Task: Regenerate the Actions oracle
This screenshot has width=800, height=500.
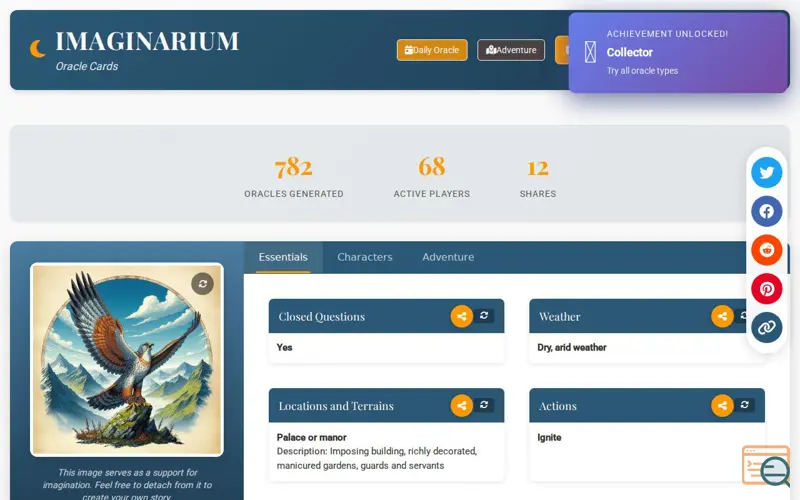Action: point(744,405)
